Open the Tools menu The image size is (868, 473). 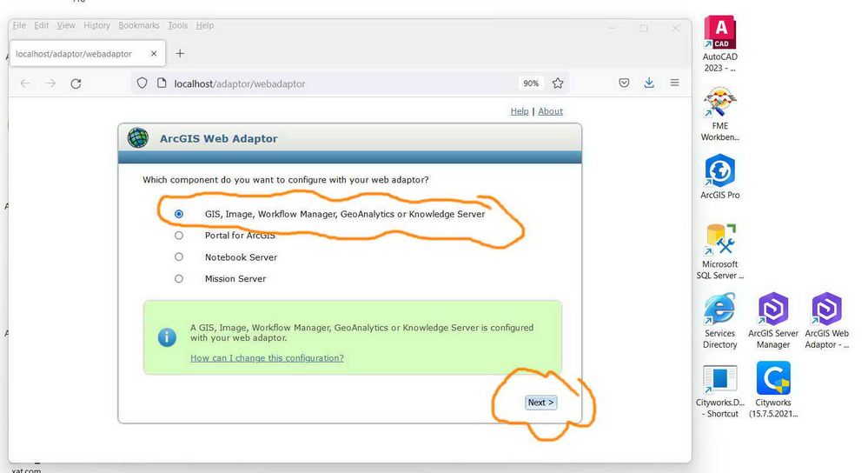coord(178,25)
